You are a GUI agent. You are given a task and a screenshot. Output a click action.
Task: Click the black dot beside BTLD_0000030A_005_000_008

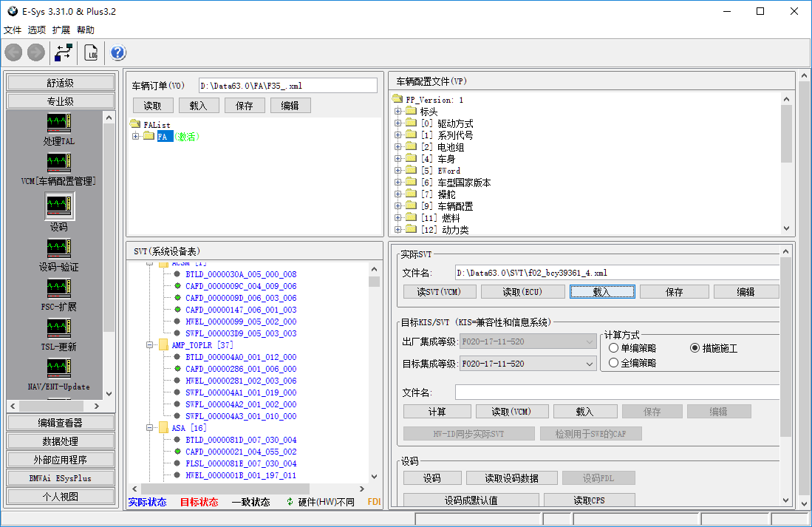[177, 274]
